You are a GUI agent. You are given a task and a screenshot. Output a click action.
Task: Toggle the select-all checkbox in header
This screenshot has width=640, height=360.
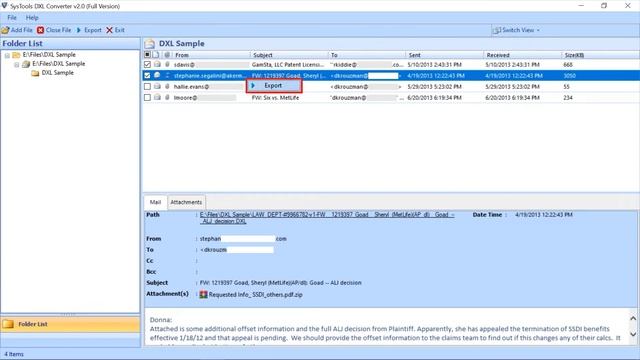tap(147, 55)
